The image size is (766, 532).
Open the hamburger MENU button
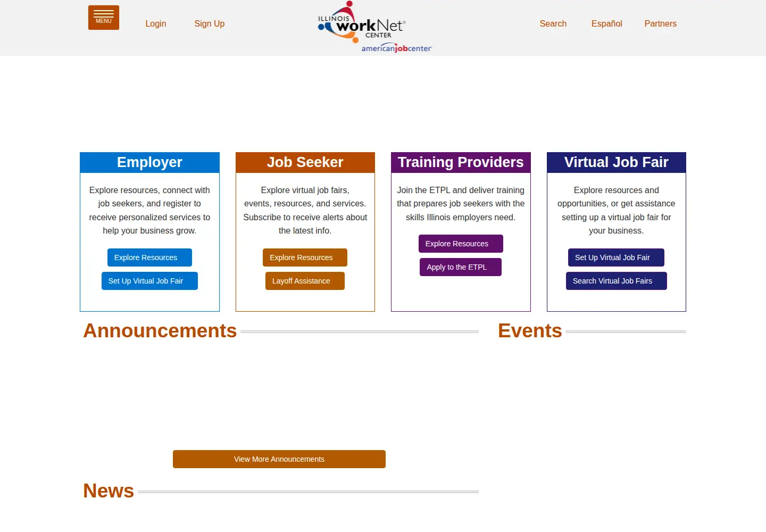[x=104, y=18]
